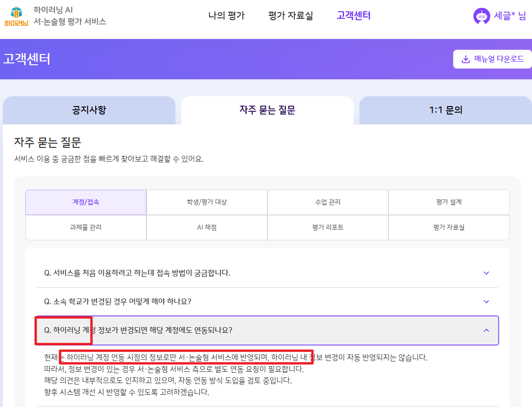Select the AI 채점 category

pyautogui.click(x=207, y=227)
